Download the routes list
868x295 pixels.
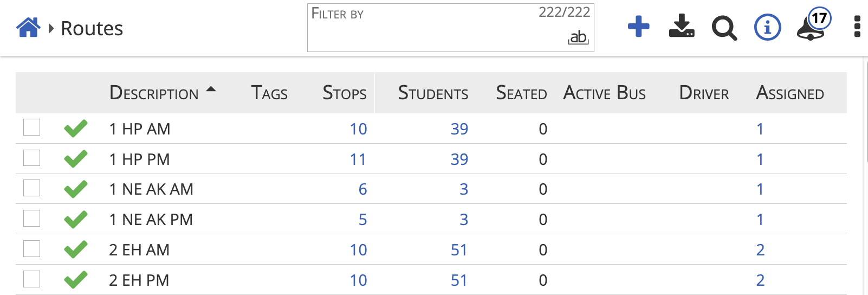[x=681, y=27]
